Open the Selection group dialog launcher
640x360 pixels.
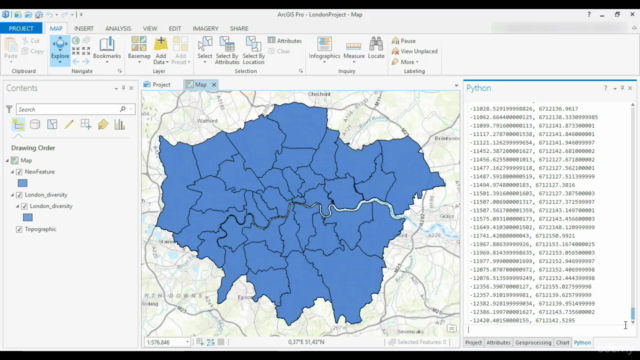click(x=301, y=71)
